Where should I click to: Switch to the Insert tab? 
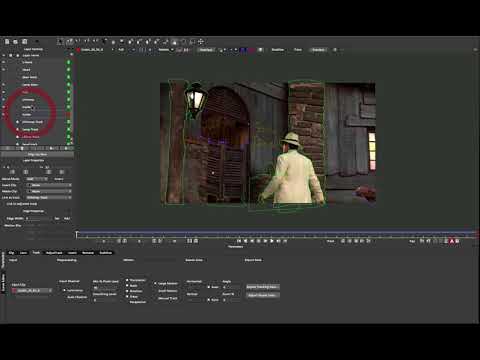coord(72,253)
